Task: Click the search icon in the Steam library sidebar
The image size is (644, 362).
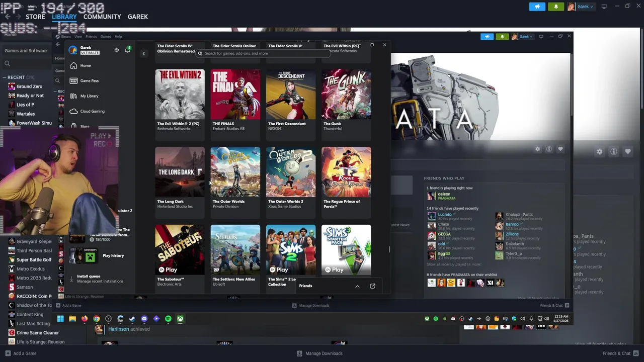Action: 7,63
